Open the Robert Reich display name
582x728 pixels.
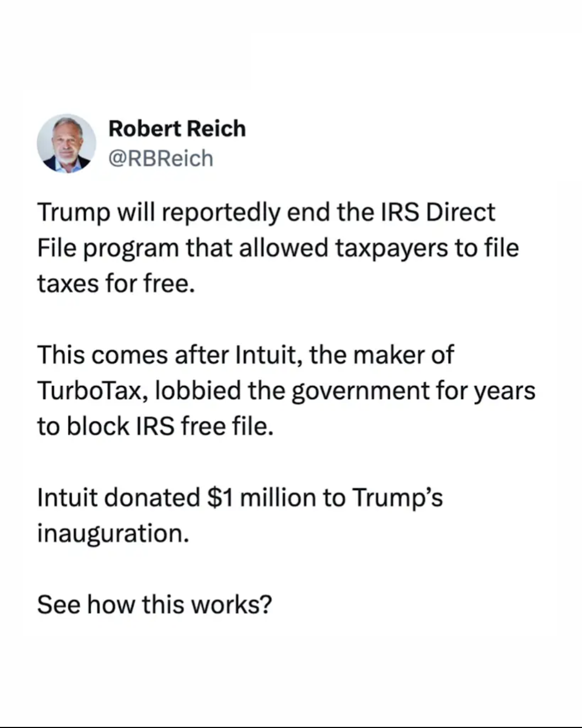pos(177,129)
